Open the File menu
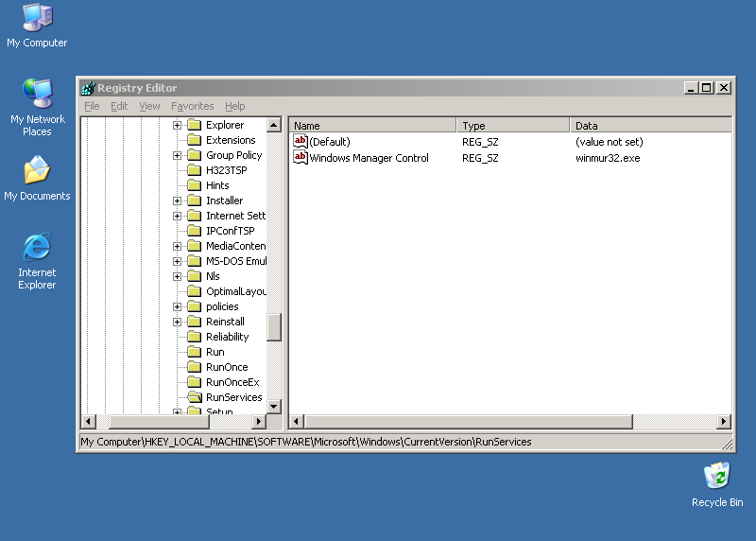This screenshot has width=756, height=541. tap(92, 106)
